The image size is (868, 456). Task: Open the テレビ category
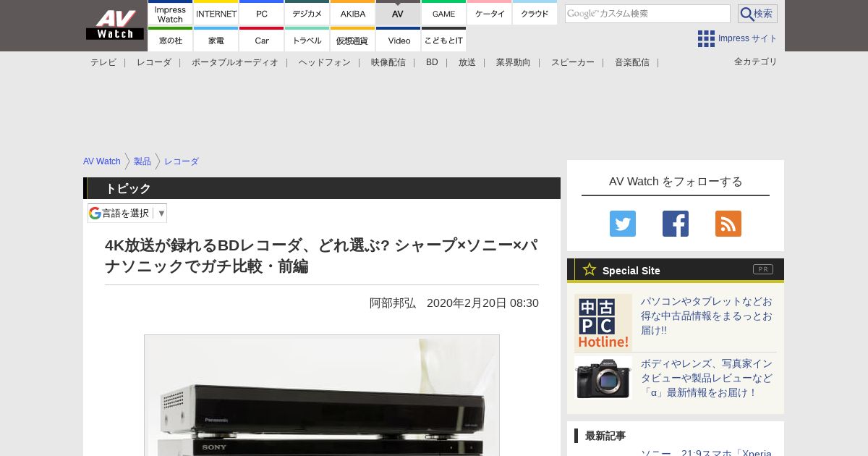[x=103, y=62]
